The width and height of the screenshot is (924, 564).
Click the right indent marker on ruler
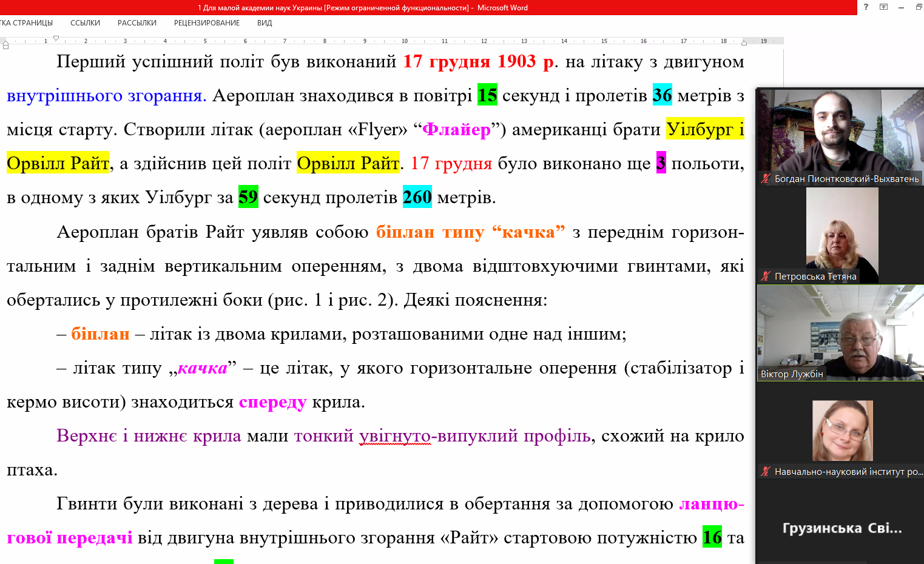click(744, 42)
